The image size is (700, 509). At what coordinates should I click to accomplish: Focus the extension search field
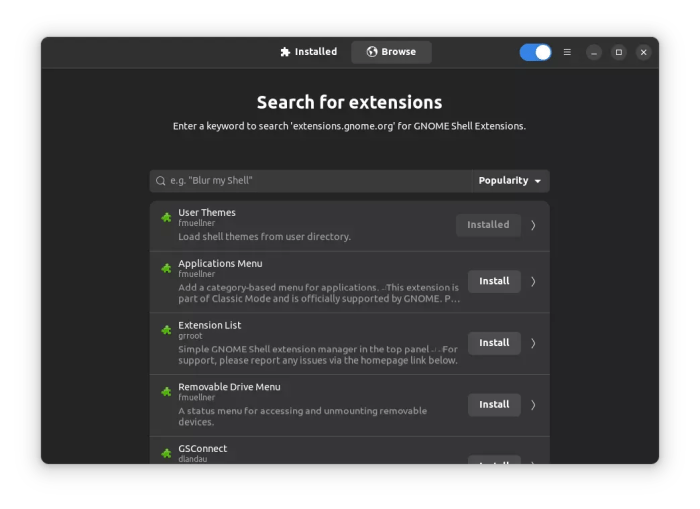311,181
